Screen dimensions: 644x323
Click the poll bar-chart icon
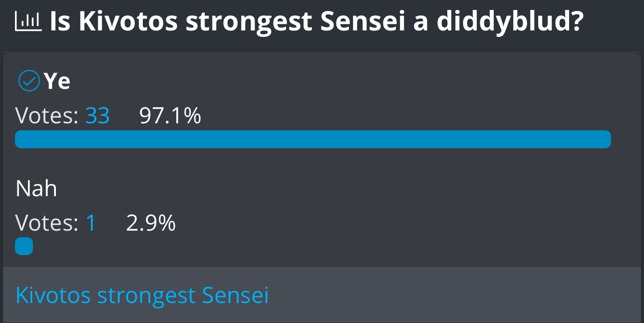click(29, 21)
